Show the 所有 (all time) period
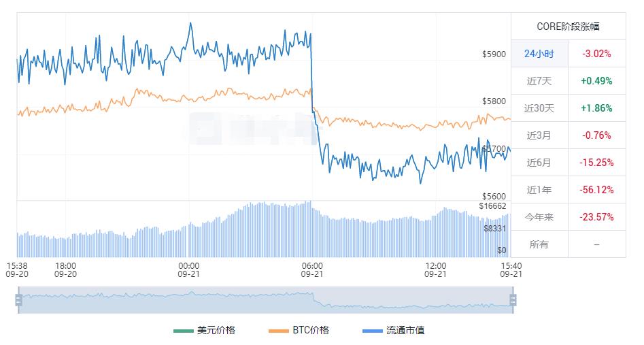 [539, 244]
